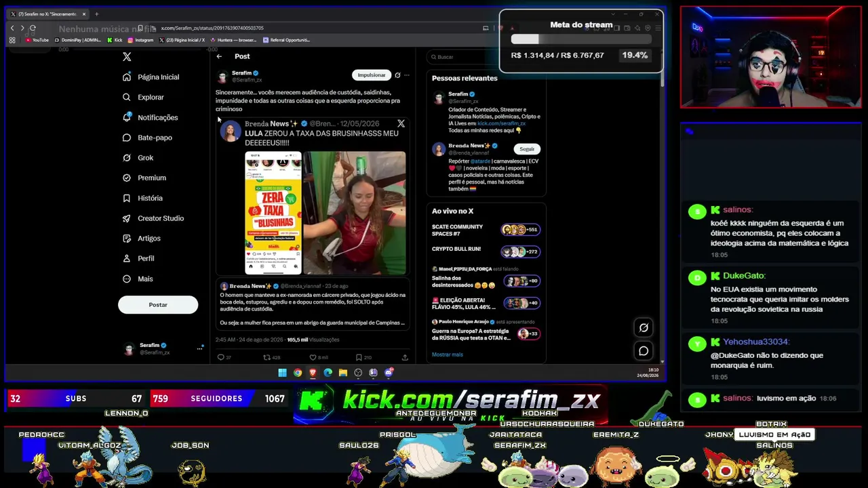Open the Notificações bell icon
Image resolution: width=868 pixels, height=488 pixels.
point(127,117)
